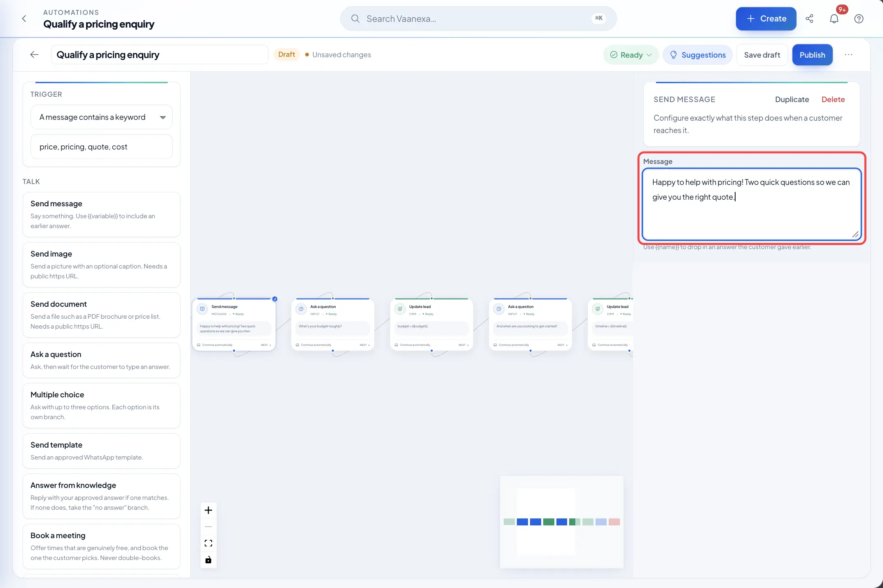This screenshot has height=588, width=883.
Task: Select the 'And when are you looking' node
Action: pos(530,324)
